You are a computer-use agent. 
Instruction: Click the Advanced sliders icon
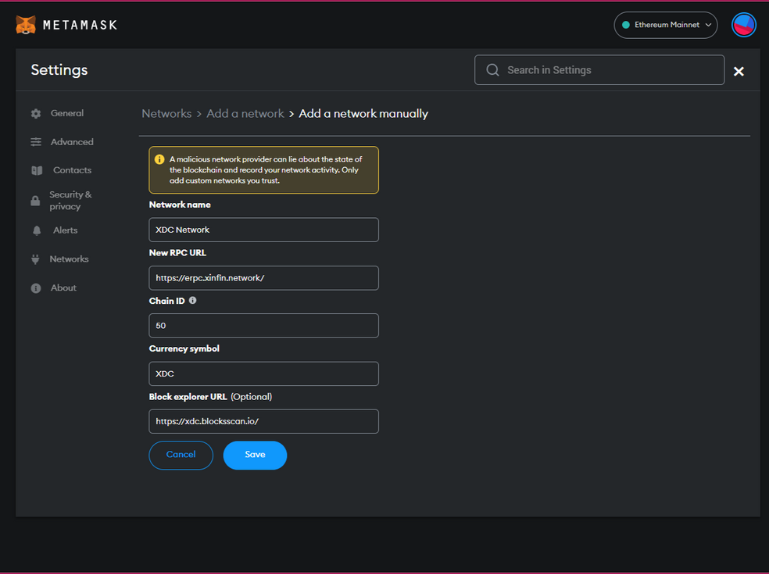tap(36, 142)
